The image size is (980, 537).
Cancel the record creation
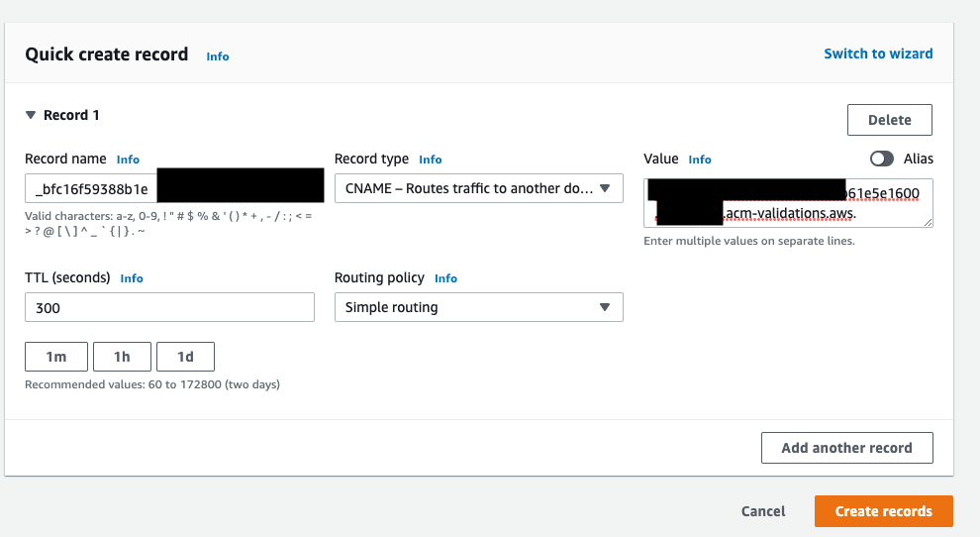click(762, 511)
